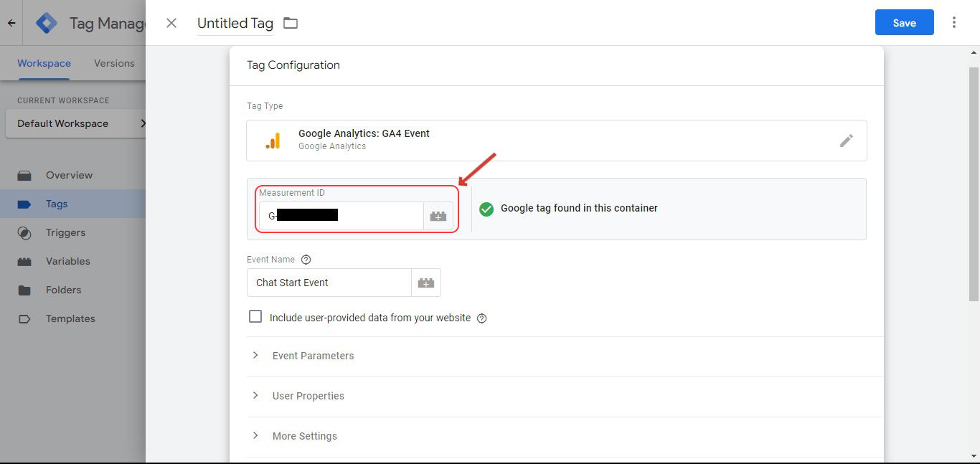This screenshot has height=464, width=980.
Task: Open help for user-provided data option
Action: pyautogui.click(x=482, y=318)
